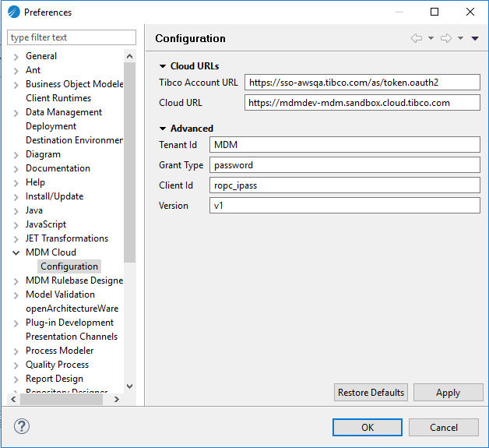
Task: Open the Forward history dropdown arrow
Action: click(x=460, y=38)
